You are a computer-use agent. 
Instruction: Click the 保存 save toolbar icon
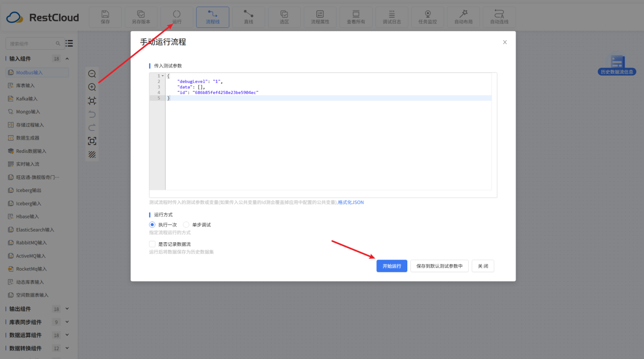pyautogui.click(x=105, y=17)
